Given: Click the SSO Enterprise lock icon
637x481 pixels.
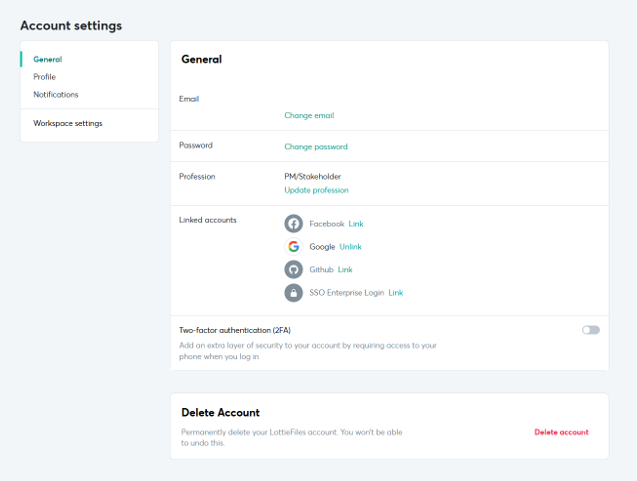Looking at the screenshot, I should [x=293, y=292].
